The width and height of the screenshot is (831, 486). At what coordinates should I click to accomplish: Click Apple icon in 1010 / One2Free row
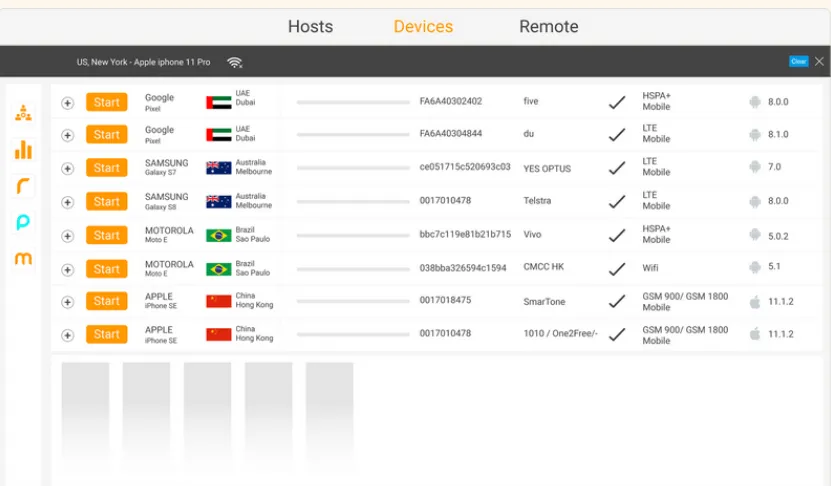click(755, 334)
